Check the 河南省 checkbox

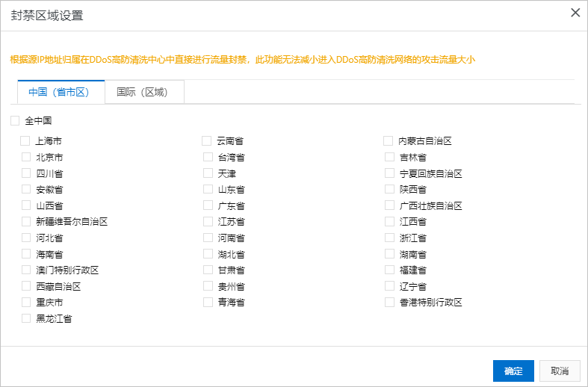pyautogui.click(x=208, y=238)
